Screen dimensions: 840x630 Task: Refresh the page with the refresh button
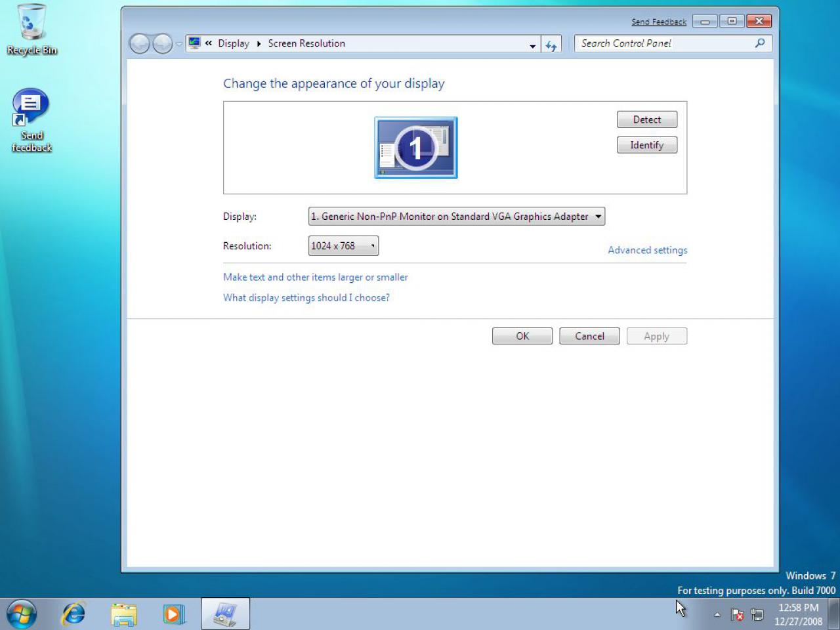[x=551, y=45]
